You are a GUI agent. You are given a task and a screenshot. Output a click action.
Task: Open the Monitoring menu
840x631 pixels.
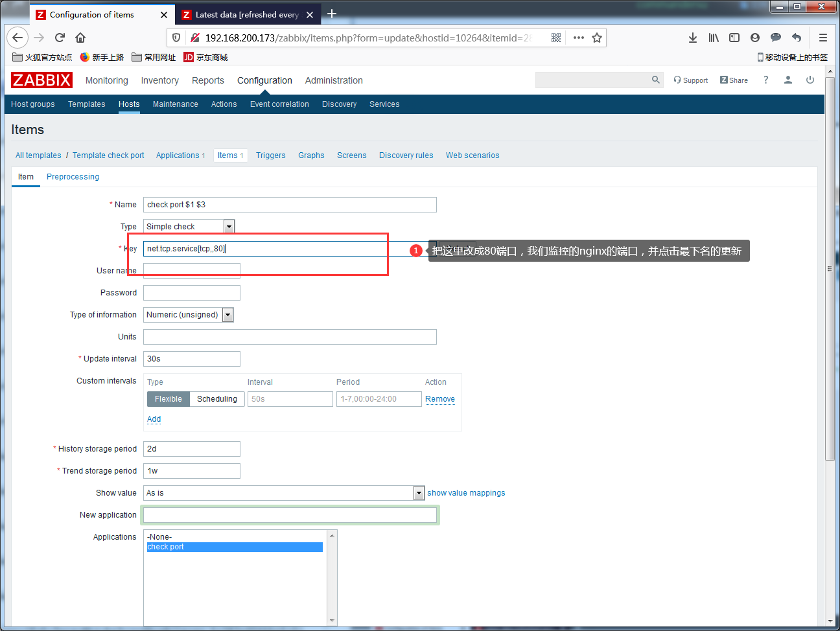107,80
